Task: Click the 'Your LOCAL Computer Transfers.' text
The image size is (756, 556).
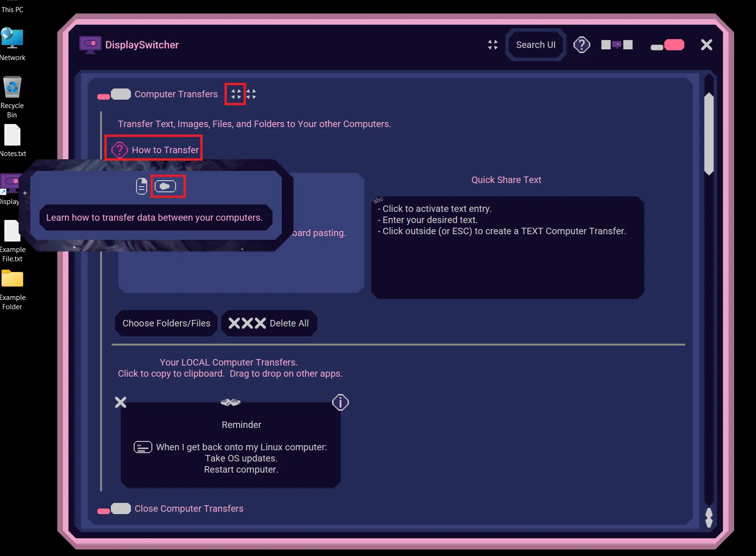Action: tap(229, 362)
